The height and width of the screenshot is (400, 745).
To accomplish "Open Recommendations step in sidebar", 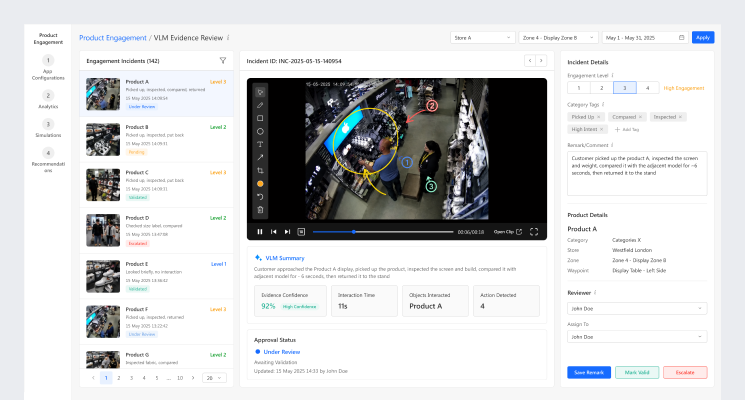I will point(48,160).
